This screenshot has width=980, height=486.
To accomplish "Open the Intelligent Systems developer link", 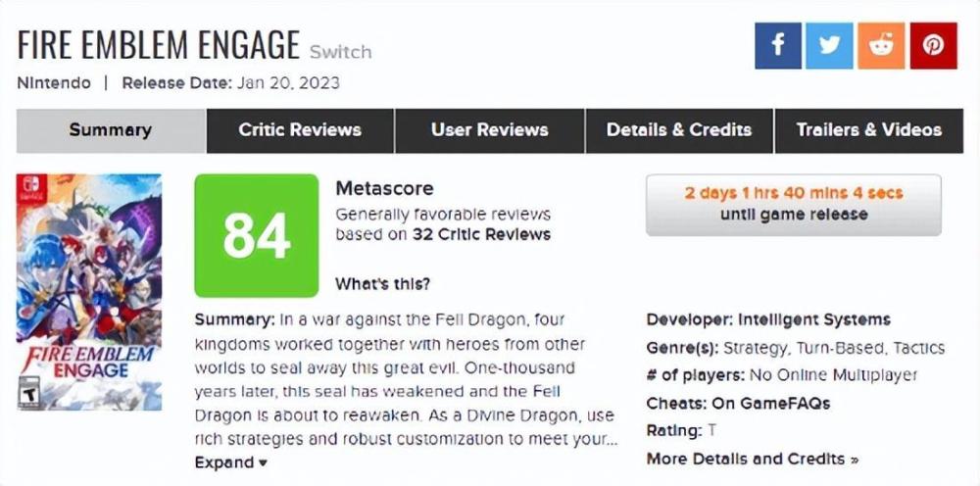I will click(x=815, y=319).
